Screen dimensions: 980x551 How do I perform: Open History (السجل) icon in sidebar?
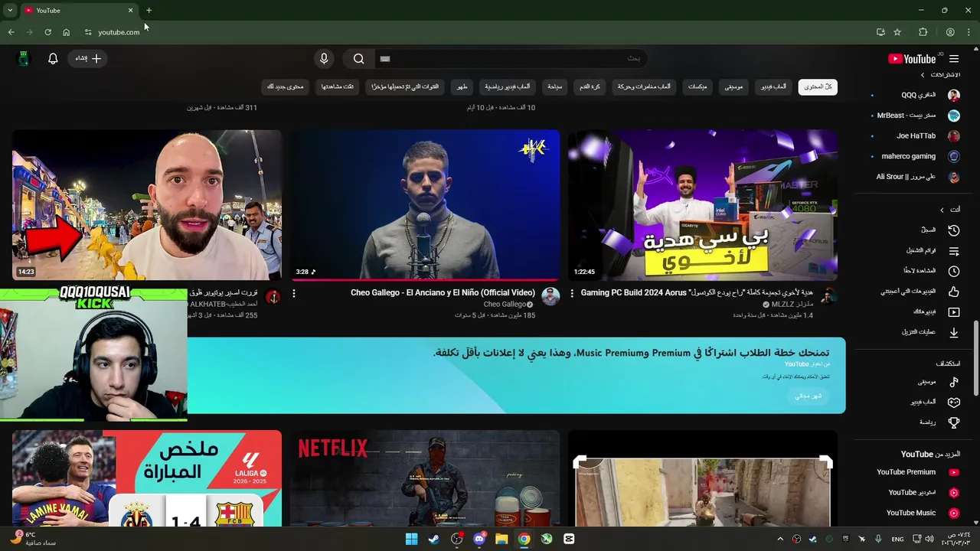(x=954, y=230)
